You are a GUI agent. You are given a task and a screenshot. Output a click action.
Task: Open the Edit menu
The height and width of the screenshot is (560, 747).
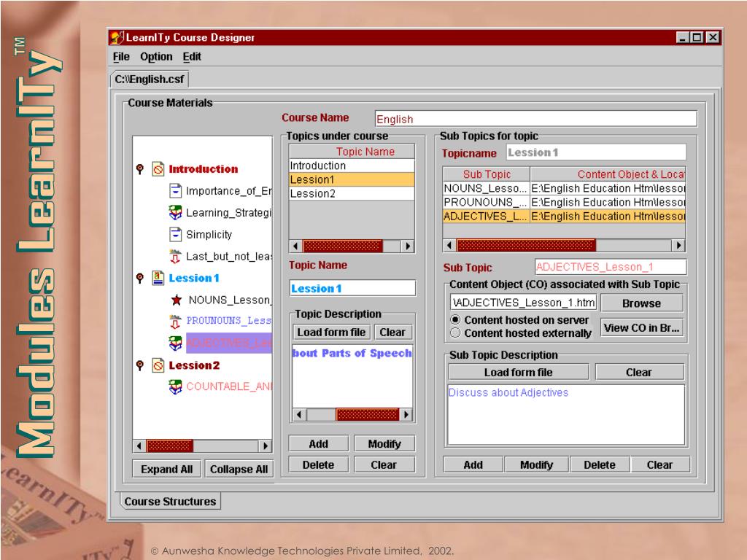[x=192, y=57]
